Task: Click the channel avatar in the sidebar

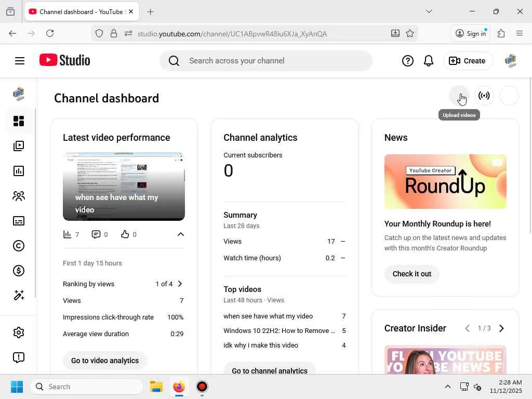Action: tap(19, 94)
